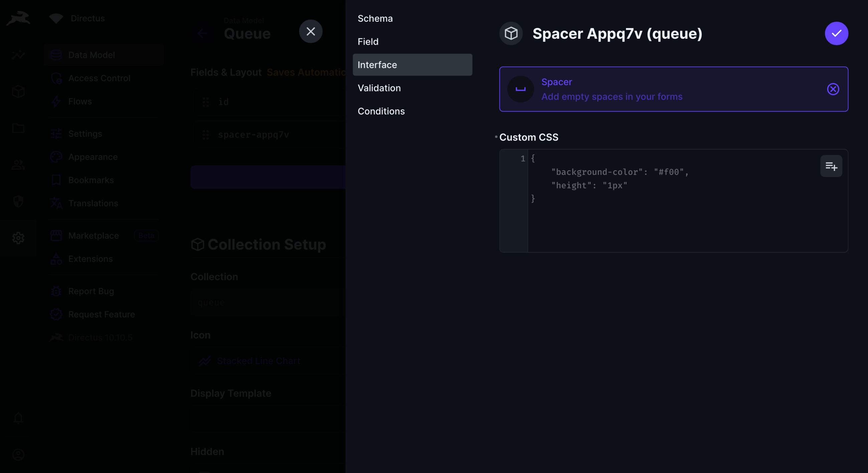Open the Schema tab

click(x=375, y=19)
